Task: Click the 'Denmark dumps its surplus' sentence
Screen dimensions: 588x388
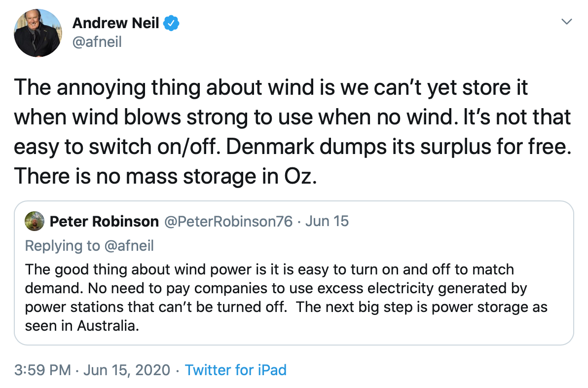Action: (399, 147)
